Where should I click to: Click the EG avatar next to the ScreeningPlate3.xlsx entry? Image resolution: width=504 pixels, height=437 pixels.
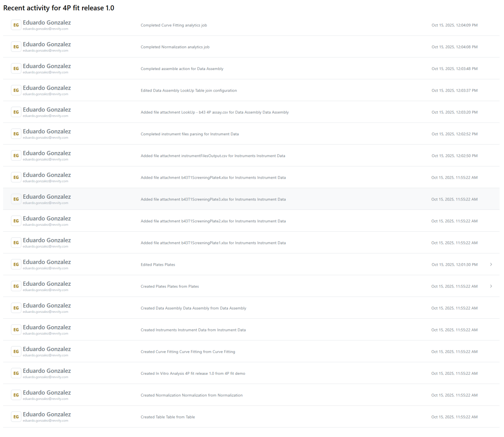pos(16,199)
